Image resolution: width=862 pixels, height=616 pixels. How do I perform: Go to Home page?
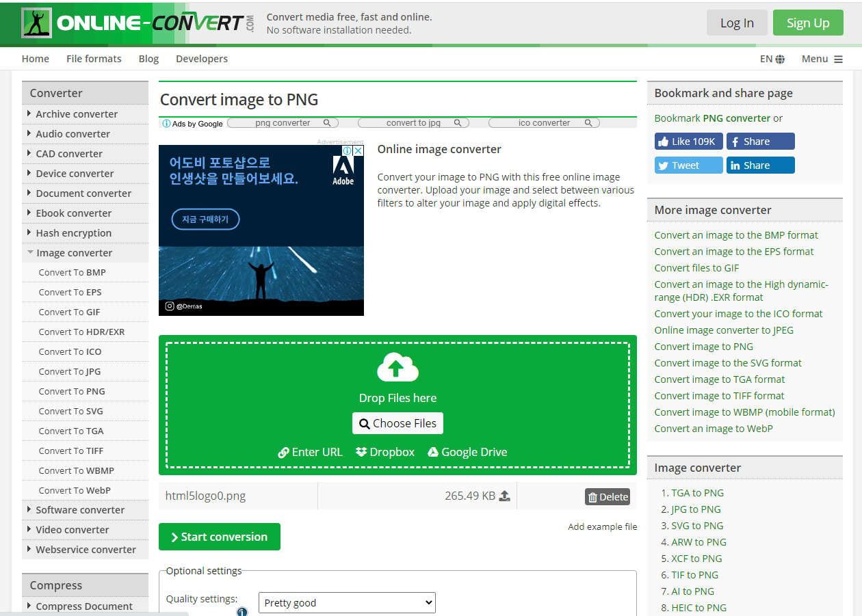(36, 59)
